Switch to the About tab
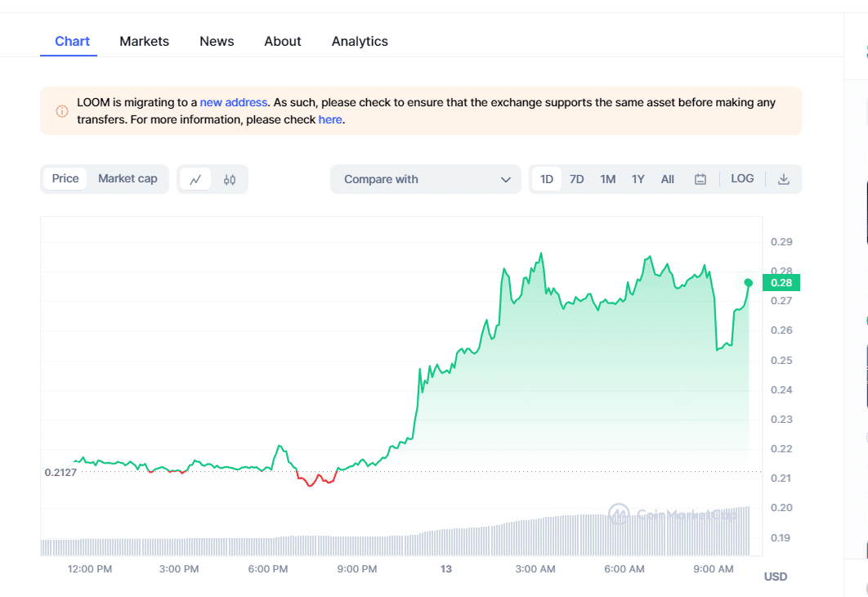The width and height of the screenshot is (868, 597). tap(283, 41)
